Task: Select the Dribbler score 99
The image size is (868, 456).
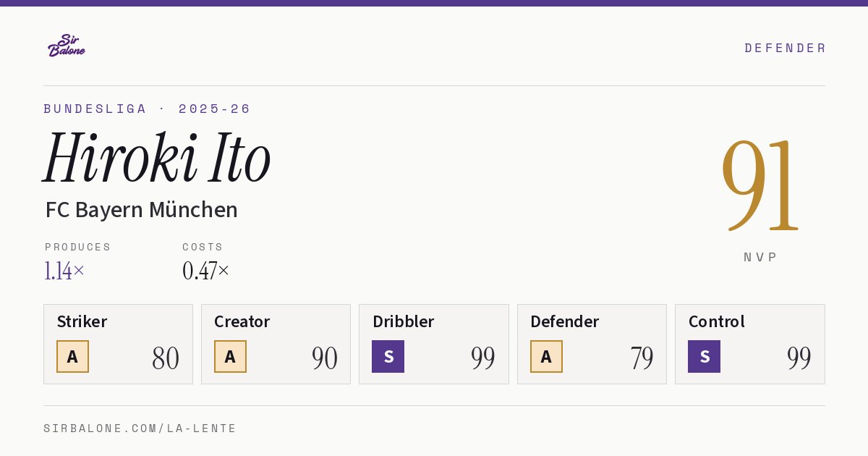Action: 482,358
